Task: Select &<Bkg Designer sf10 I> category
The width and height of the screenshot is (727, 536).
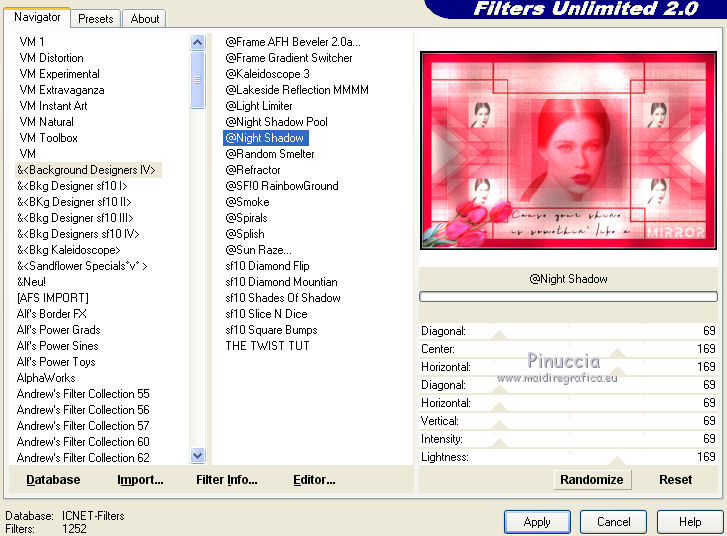Action: 72,186
